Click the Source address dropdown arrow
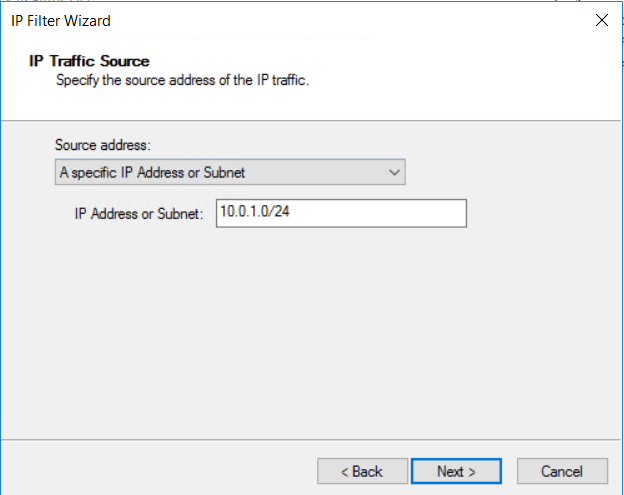624x495 pixels. pos(393,173)
